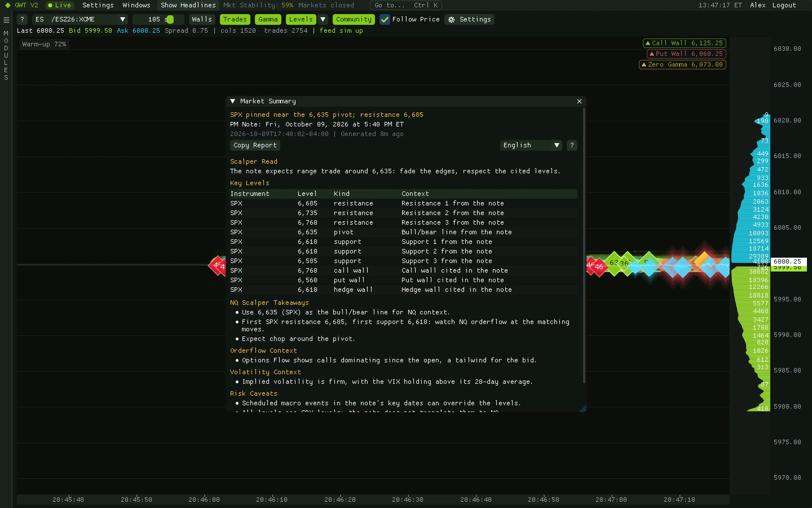Click the help question mark beside English
Screen dimensions: 812x508
point(572,145)
